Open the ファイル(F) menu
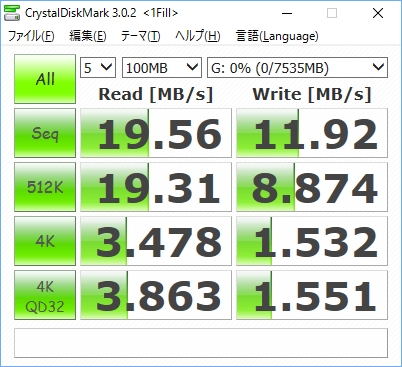Screen dimensions: 402x367 (31, 36)
